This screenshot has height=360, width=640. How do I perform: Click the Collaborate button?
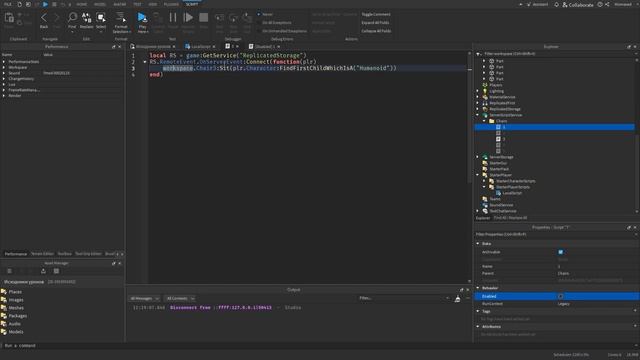(x=578, y=4)
